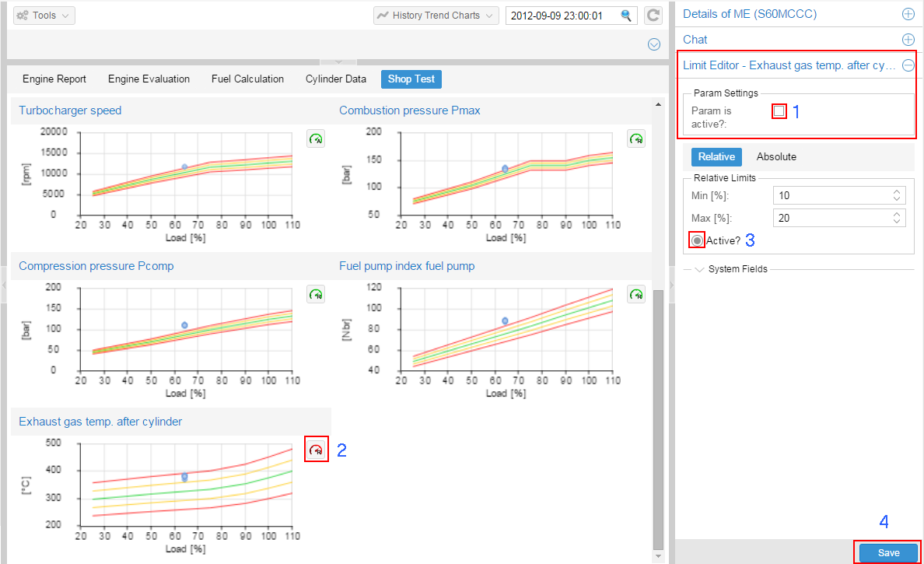
Task: Toggle the relative limits 'Active?' radio button
Action: click(698, 240)
